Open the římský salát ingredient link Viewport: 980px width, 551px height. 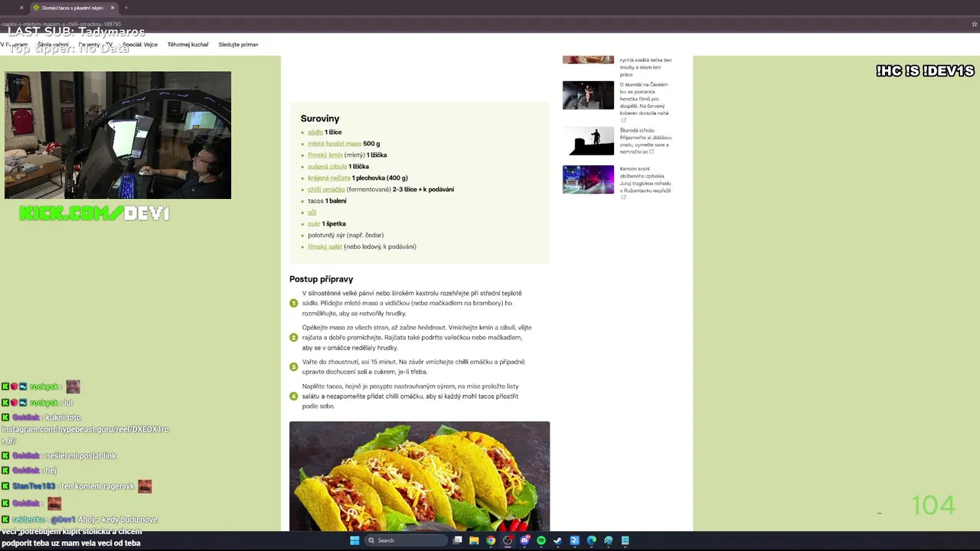click(325, 247)
